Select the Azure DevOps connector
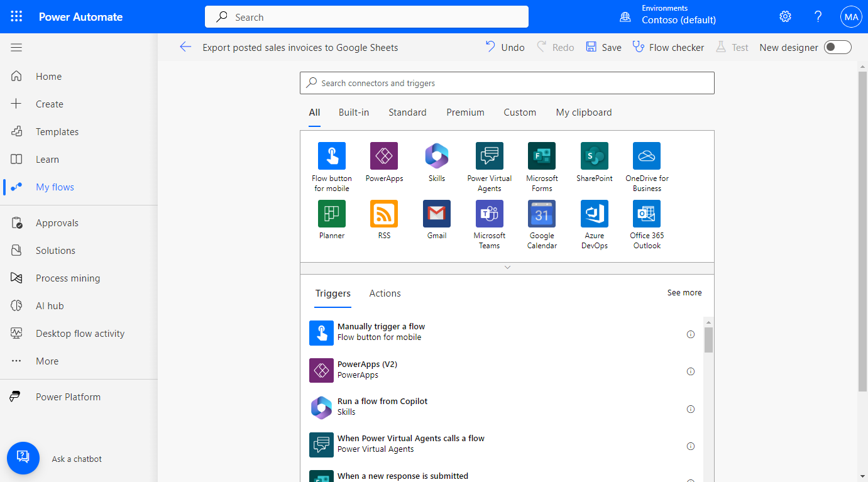Screen dimensions: 868x482 594,213
